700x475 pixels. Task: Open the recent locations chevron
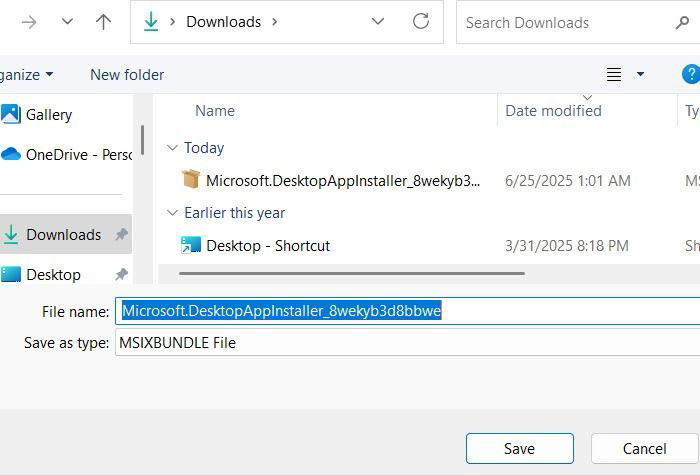coord(66,22)
